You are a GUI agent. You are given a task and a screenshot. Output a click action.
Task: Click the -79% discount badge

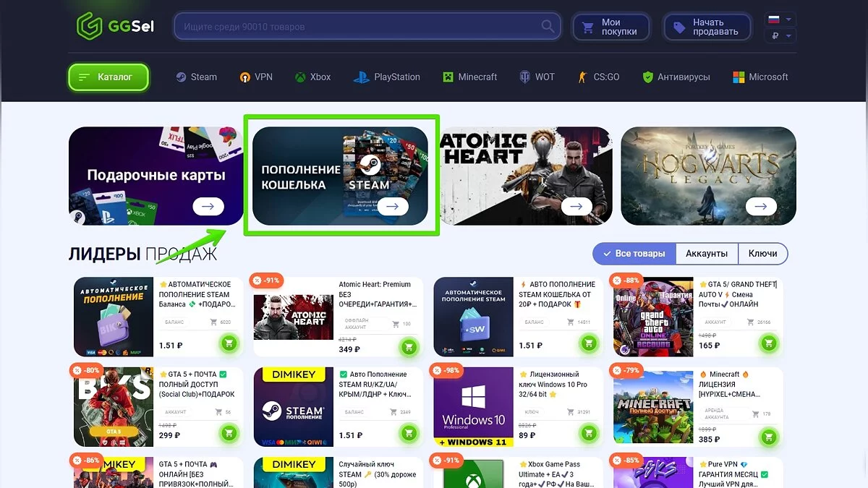[x=626, y=370]
